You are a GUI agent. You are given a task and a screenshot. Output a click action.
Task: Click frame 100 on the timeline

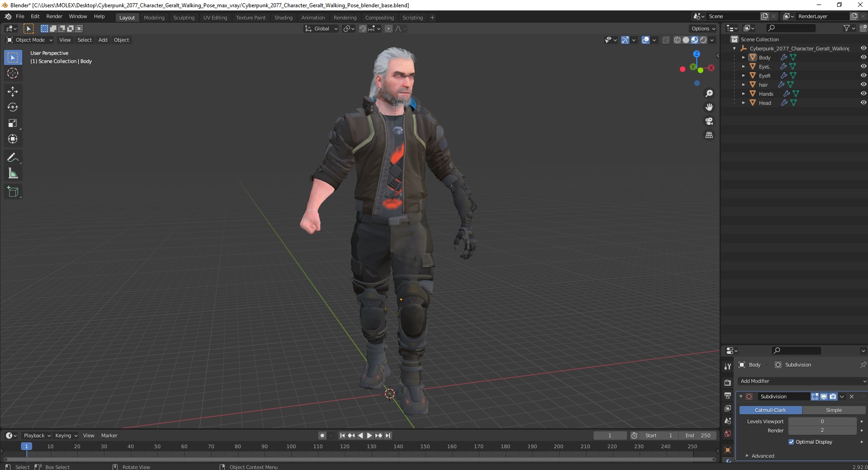[x=291, y=446]
